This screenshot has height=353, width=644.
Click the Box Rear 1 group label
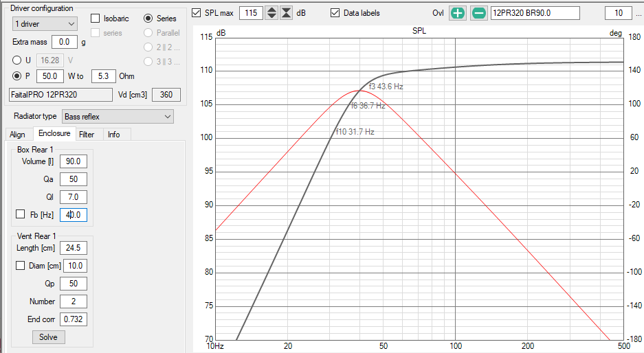(35, 150)
